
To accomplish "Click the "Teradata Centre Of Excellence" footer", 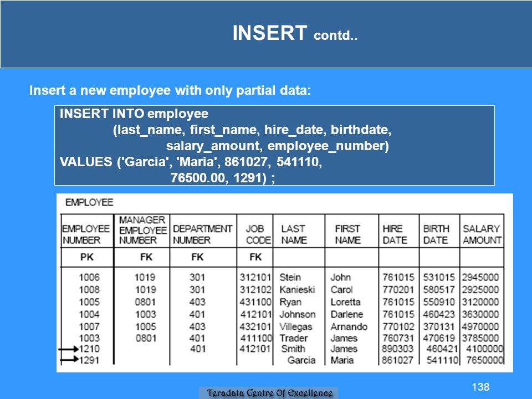I will [x=269, y=393].
